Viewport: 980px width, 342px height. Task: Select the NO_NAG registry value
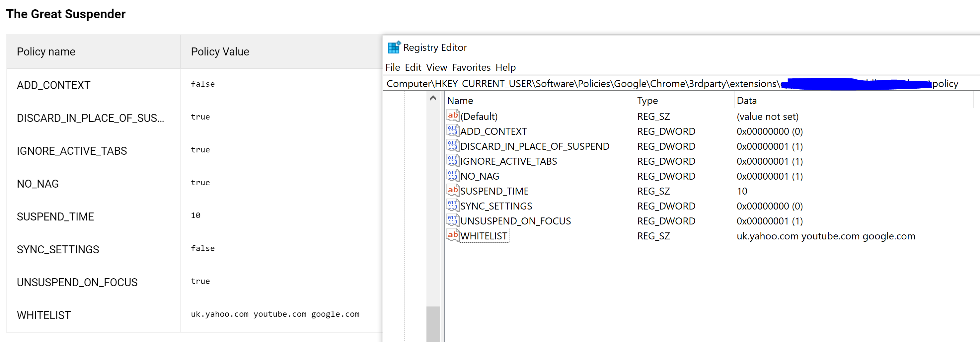(480, 176)
